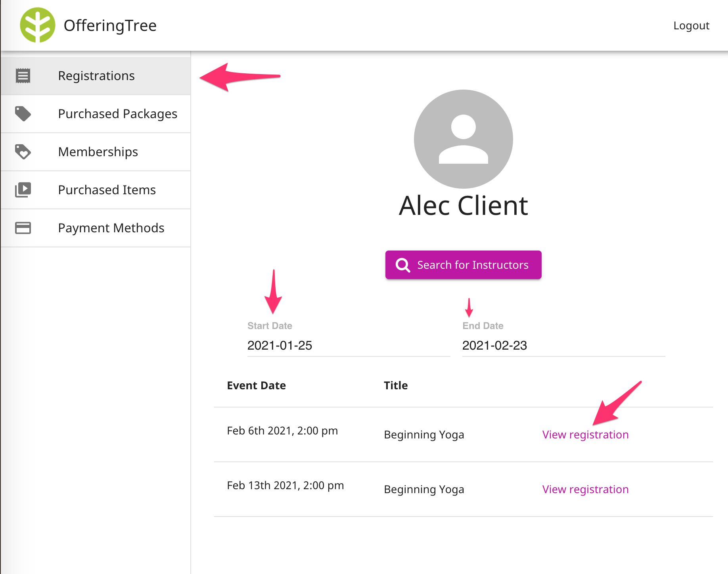Go to the Memberships section
Screen dimensions: 728x574
point(96,152)
